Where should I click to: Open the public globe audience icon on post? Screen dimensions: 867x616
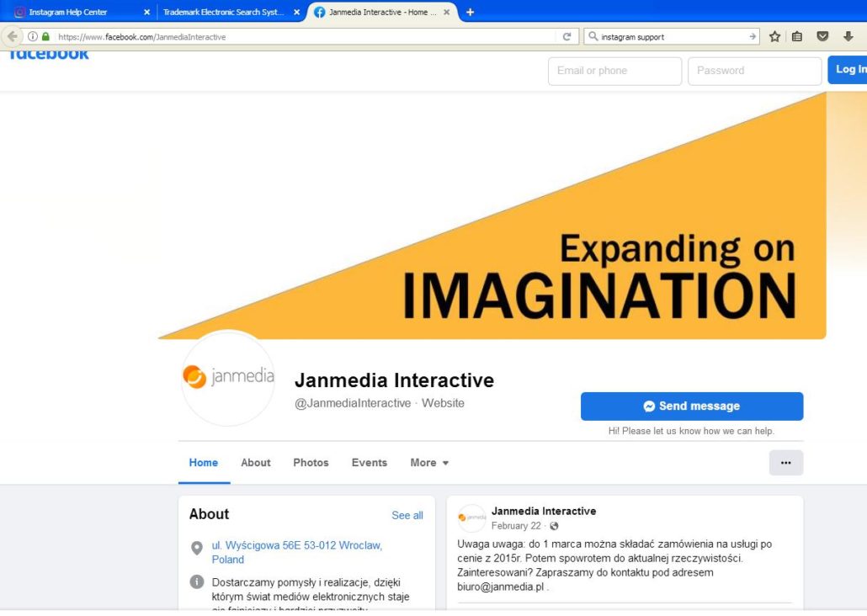pos(554,526)
